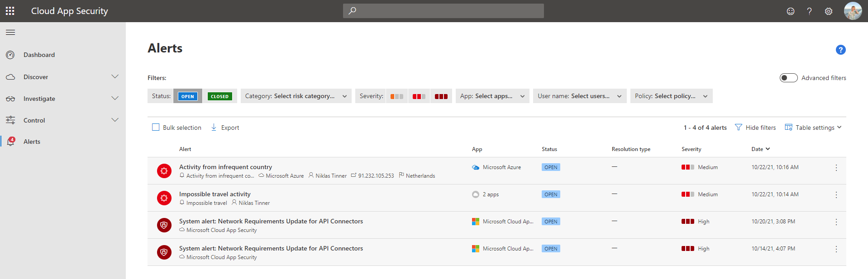The image size is (868, 279).
Task: Click IP address 91.232.105.253
Action: coord(376,176)
